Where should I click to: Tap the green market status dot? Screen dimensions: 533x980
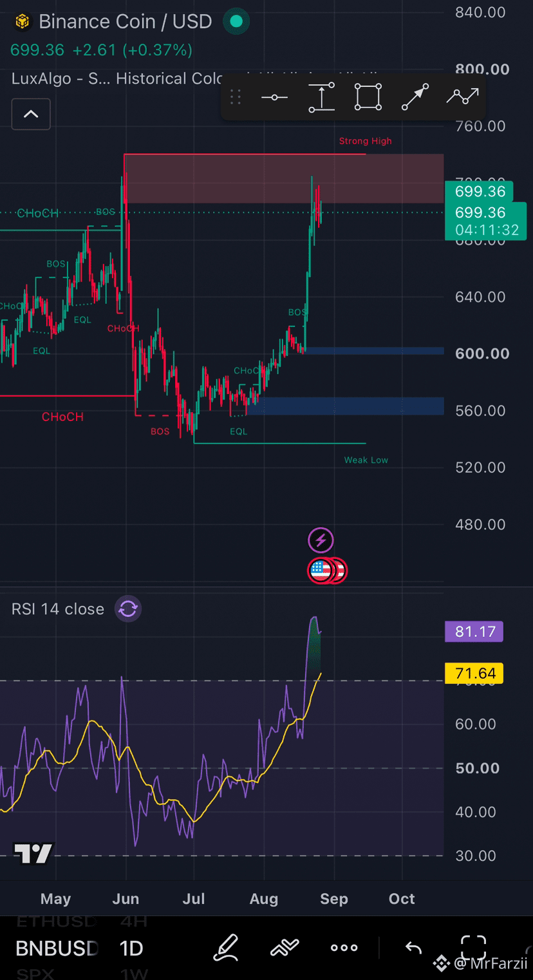pyautogui.click(x=236, y=21)
